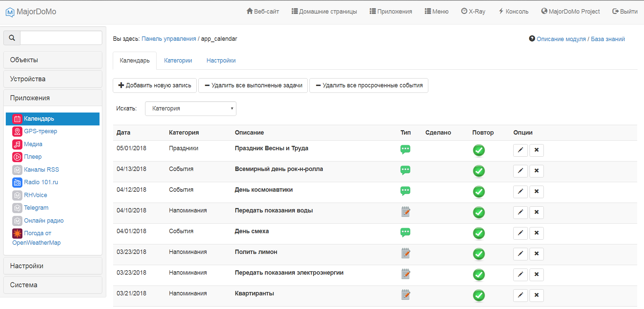Click the notepad type icon for Полить лимон

pyautogui.click(x=406, y=253)
